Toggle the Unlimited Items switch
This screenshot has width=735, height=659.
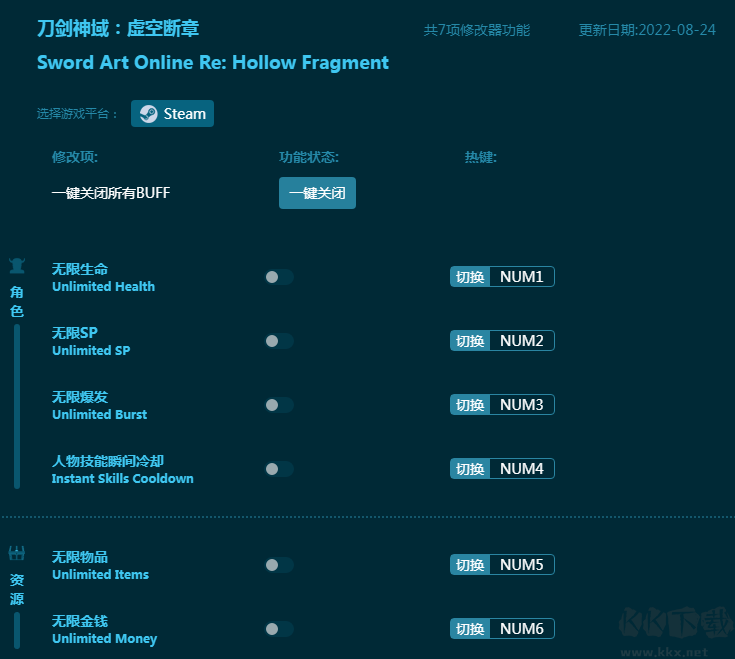pyautogui.click(x=278, y=565)
